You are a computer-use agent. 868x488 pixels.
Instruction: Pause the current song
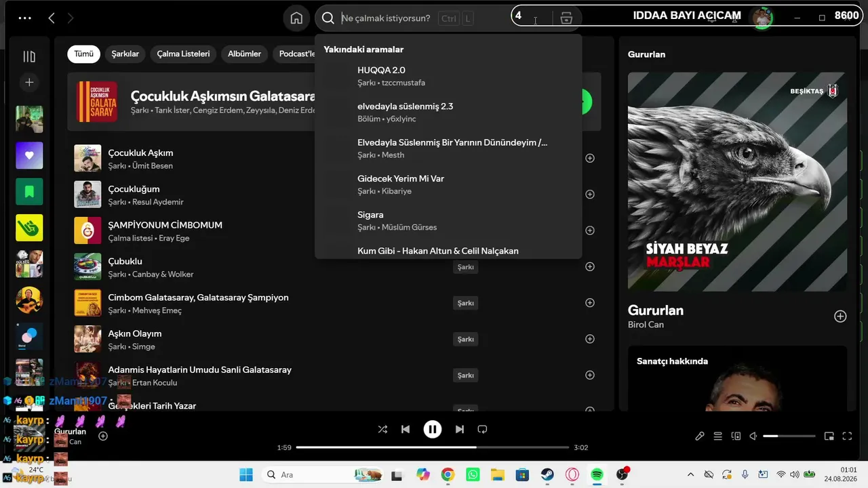tap(433, 429)
